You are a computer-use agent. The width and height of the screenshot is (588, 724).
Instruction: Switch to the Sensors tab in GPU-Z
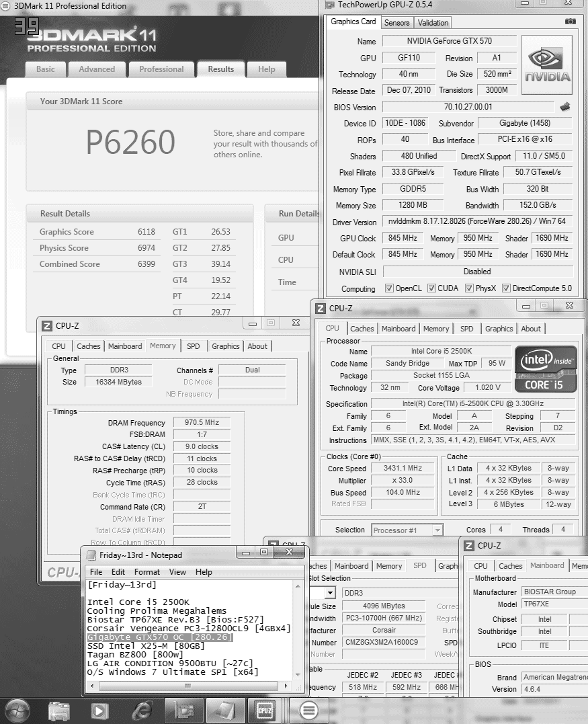[x=397, y=23]
